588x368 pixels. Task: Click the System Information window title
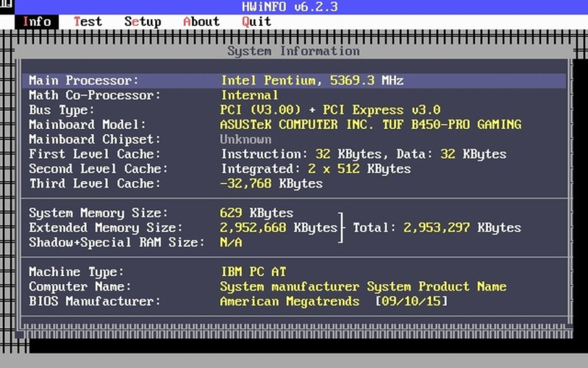click(x=293, y=51)
